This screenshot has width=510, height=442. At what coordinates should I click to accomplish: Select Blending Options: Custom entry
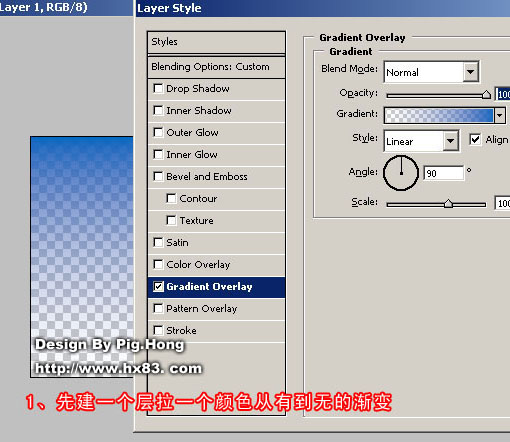tap(216, 67)
